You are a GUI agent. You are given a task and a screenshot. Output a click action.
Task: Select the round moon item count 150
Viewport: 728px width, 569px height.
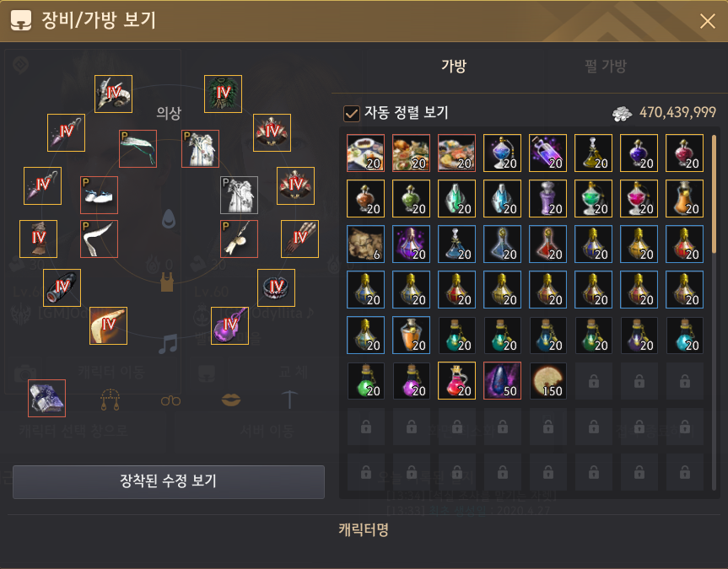(x=547, y=380)
